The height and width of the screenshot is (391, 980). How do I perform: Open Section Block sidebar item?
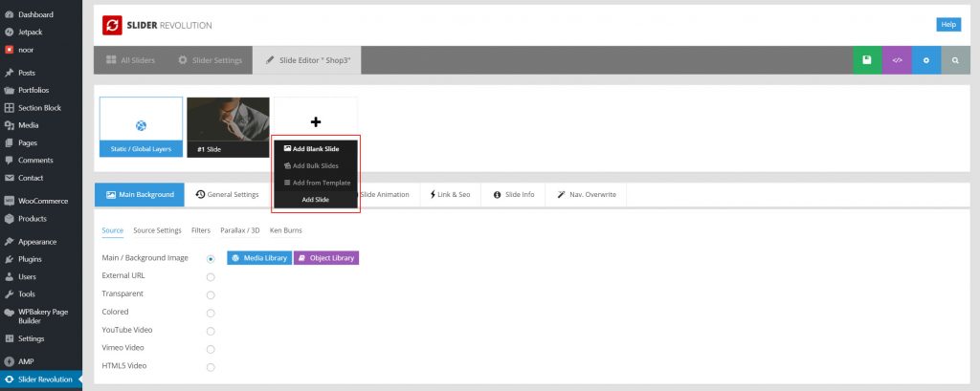(40, 107)
